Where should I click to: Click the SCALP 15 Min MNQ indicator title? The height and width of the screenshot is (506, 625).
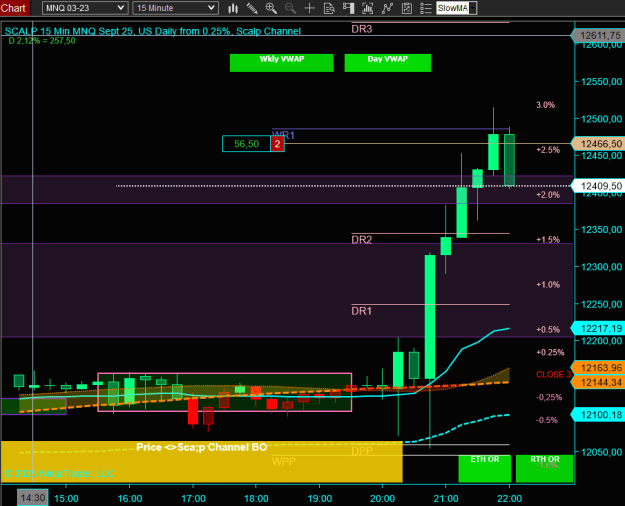pos(153,31)
